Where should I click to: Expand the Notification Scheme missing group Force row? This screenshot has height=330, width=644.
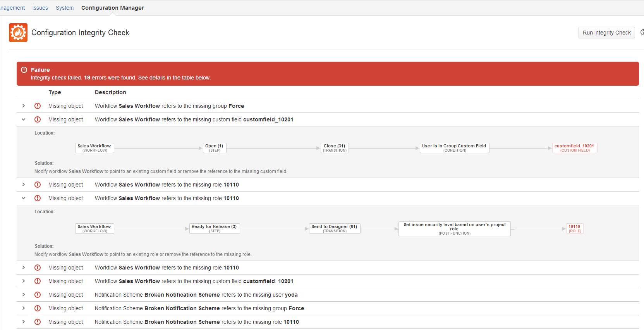24,308
